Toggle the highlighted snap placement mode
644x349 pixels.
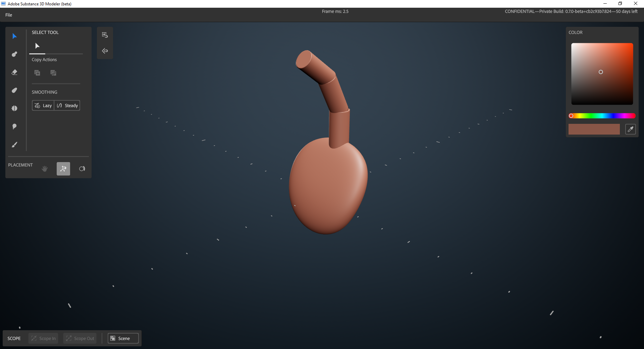63,169
